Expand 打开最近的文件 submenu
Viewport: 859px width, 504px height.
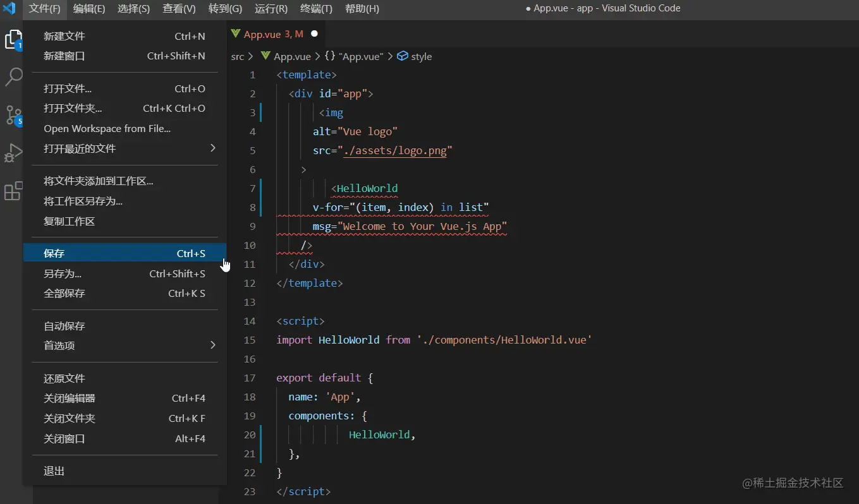[125, 148]
